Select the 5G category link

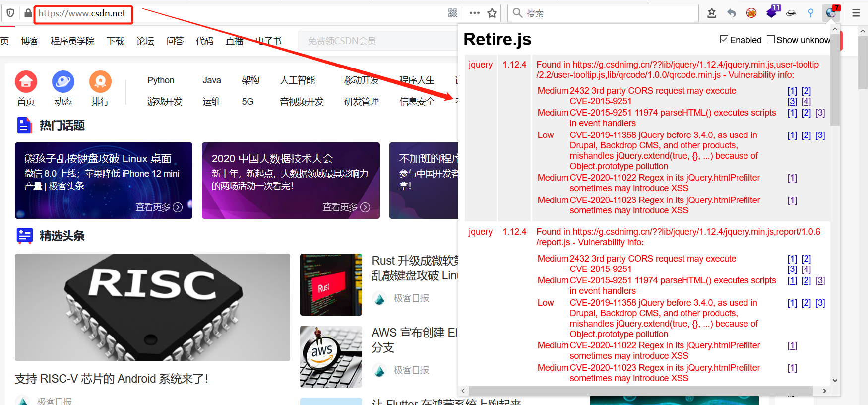click(x=248, y=102)
